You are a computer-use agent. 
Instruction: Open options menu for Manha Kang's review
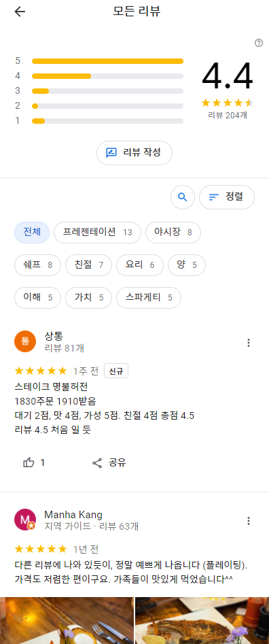click(249, 521)
